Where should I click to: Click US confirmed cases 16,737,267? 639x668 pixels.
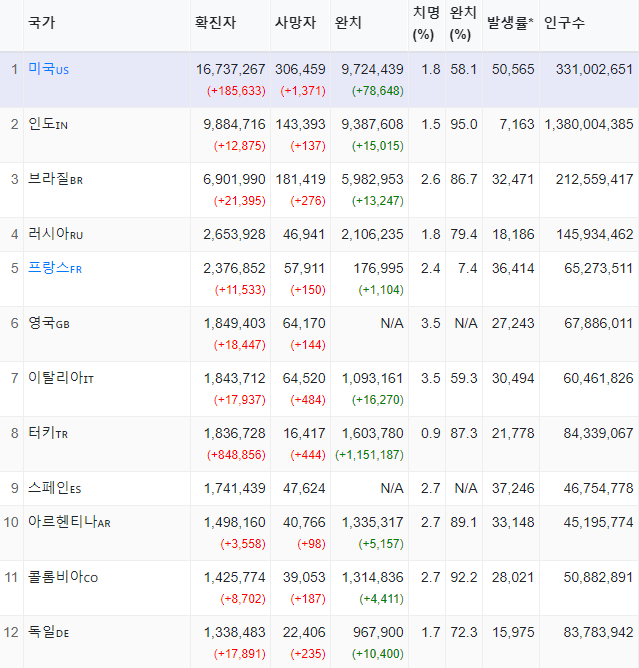[230, 69]
